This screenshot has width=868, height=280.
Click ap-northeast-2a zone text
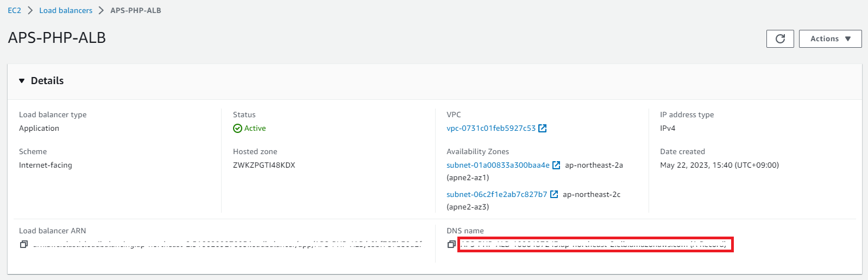click(594, 165)
